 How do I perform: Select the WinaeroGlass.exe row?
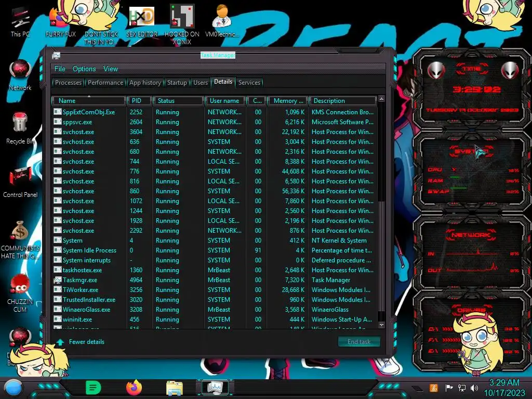click(215, 310)
